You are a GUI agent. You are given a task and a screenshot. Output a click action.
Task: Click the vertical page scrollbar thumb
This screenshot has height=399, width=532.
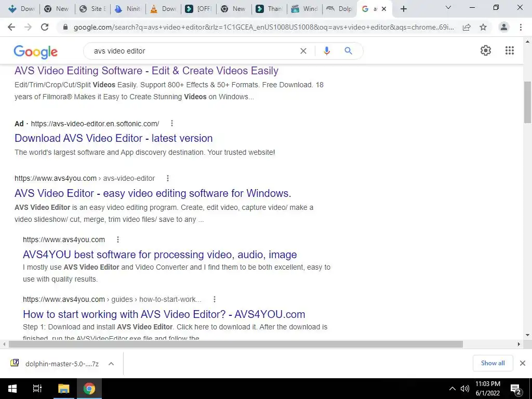pyautogui.click(x=527, y=102)
